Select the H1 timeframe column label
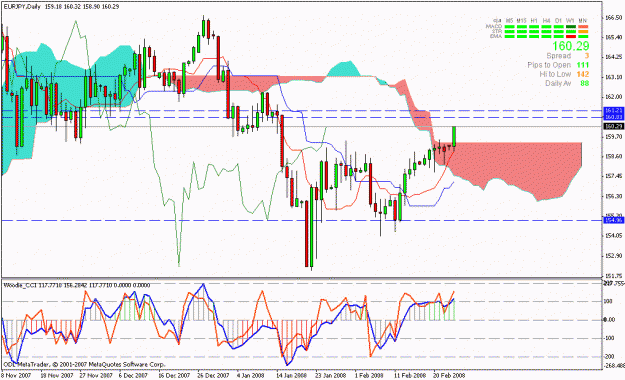 534,20
